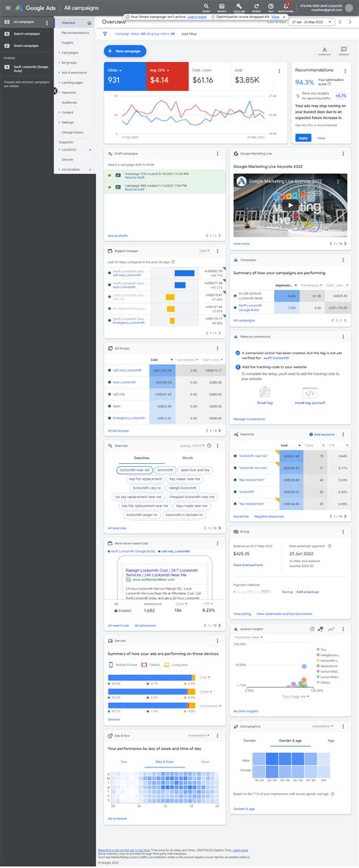Image resolution: width=359 pixels, height=868 pixels.
Task: Click Apply in Recommendations card
Action: (302, 138)
